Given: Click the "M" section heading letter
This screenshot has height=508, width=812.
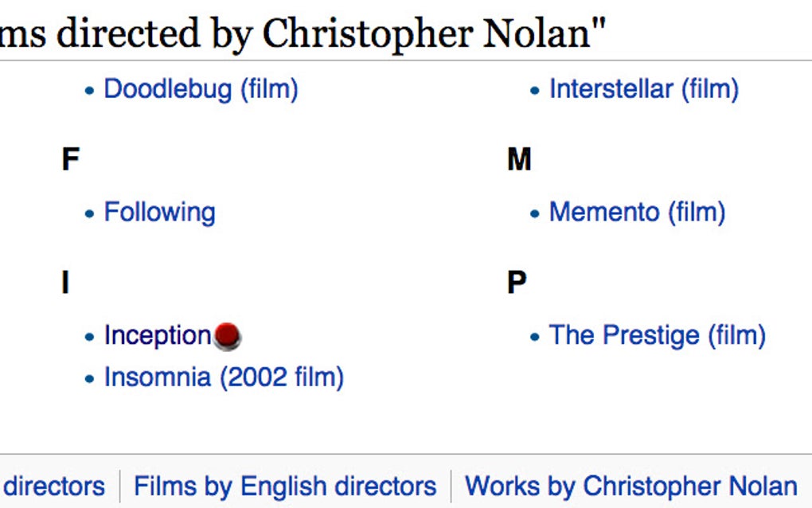Looking at the screenshot, I should point(519,160).
